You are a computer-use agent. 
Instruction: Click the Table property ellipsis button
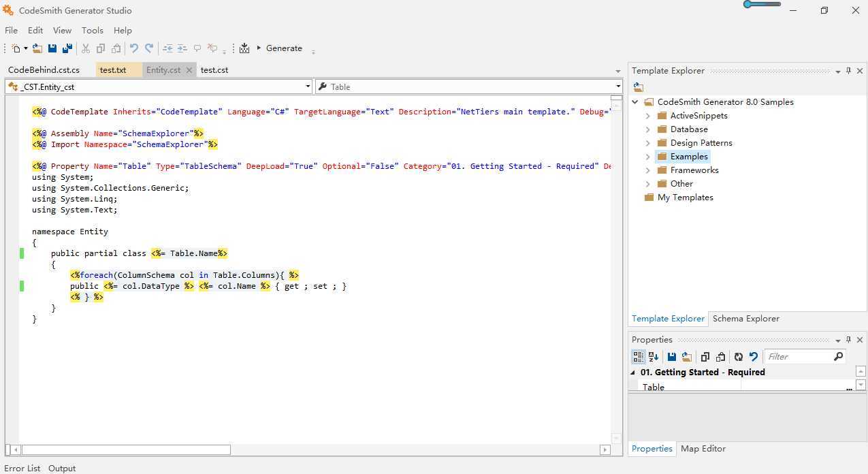[x=849, y=387]
